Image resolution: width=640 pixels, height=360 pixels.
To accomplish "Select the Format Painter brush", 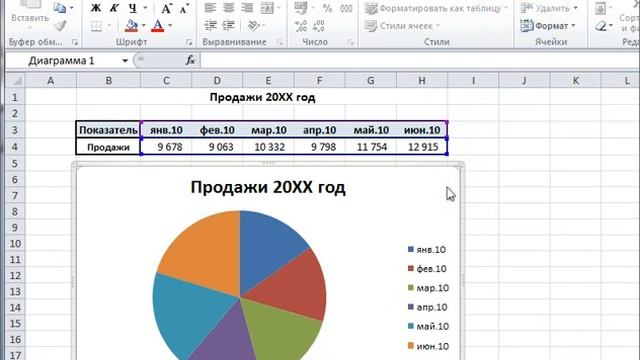I will point(60,26).
